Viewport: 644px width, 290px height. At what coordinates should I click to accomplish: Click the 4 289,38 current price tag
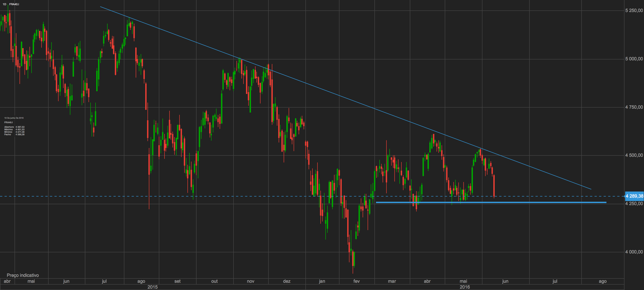pyautogui.click(x=634, y=196)
